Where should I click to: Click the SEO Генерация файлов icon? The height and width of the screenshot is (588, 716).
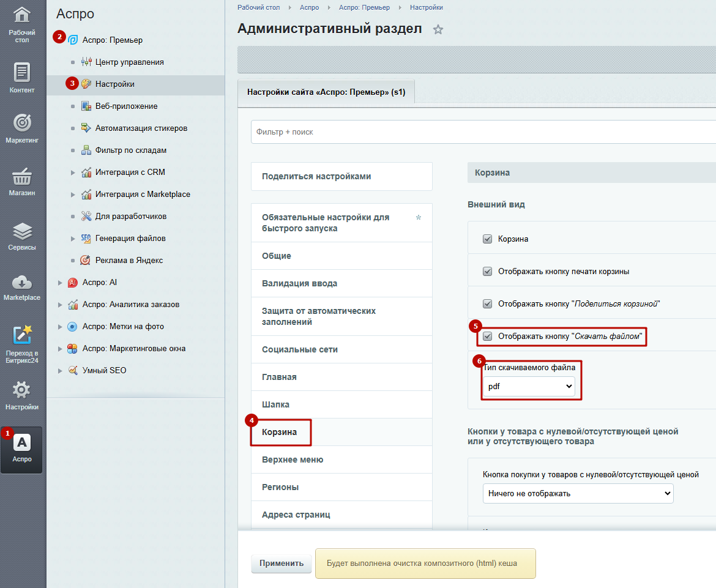coord(86,238)
